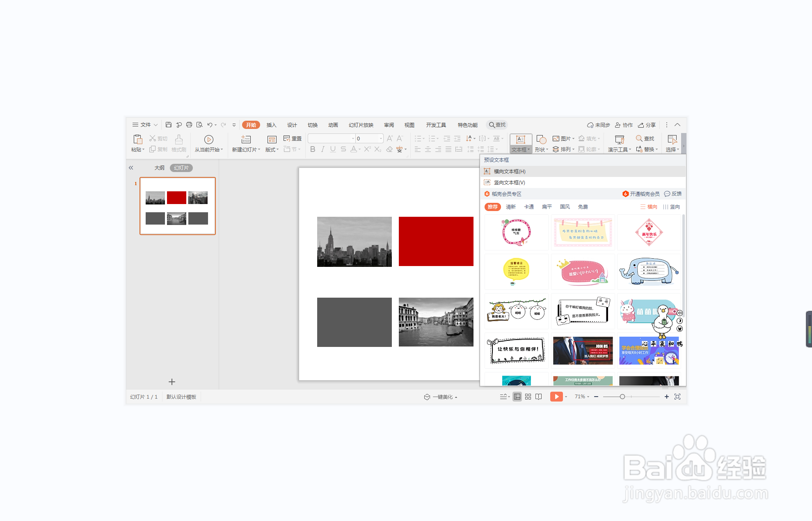Start slideshow from status bar play button
Viewport: 812px width, 521px height.
point(556,397)
